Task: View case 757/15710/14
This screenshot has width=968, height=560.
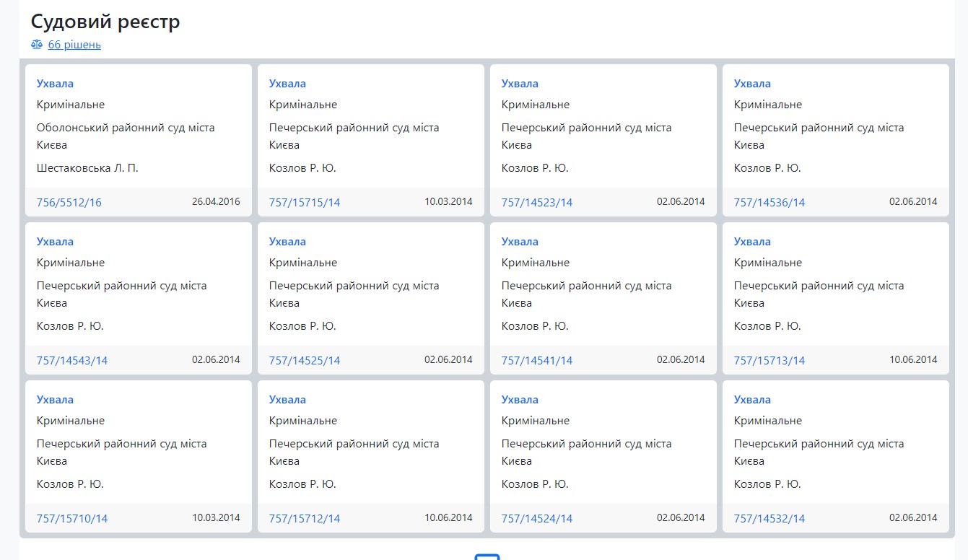Action: [72, 519]
